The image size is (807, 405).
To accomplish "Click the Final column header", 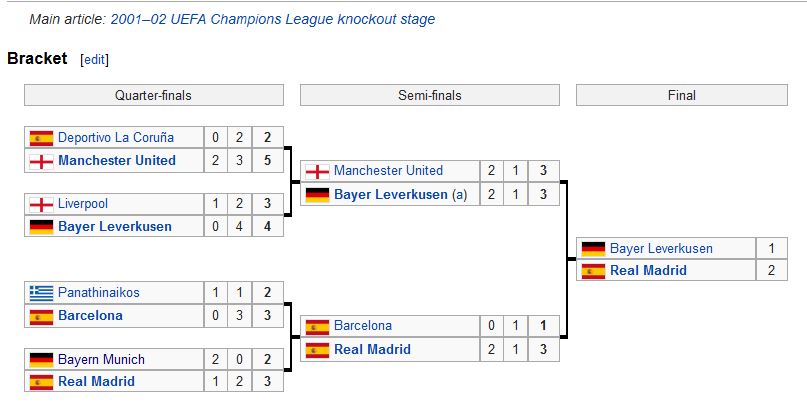I will 681,96.
